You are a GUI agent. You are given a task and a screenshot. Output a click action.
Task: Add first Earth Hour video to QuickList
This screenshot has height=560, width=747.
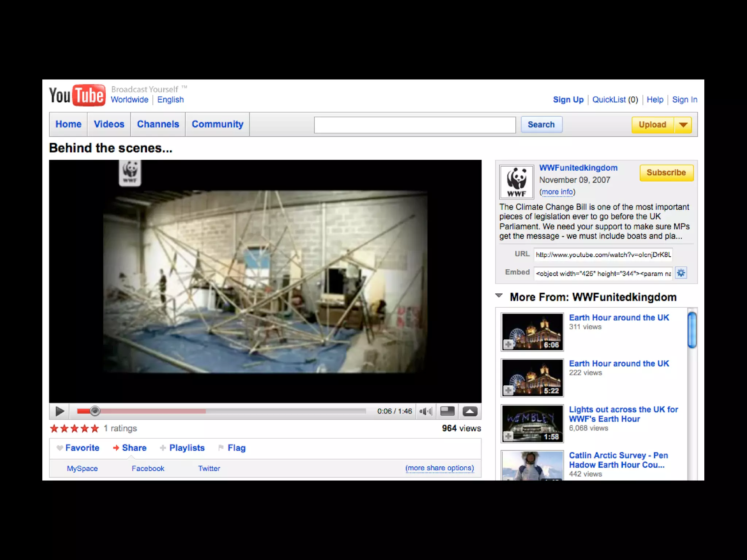click(x=508, y=344)
